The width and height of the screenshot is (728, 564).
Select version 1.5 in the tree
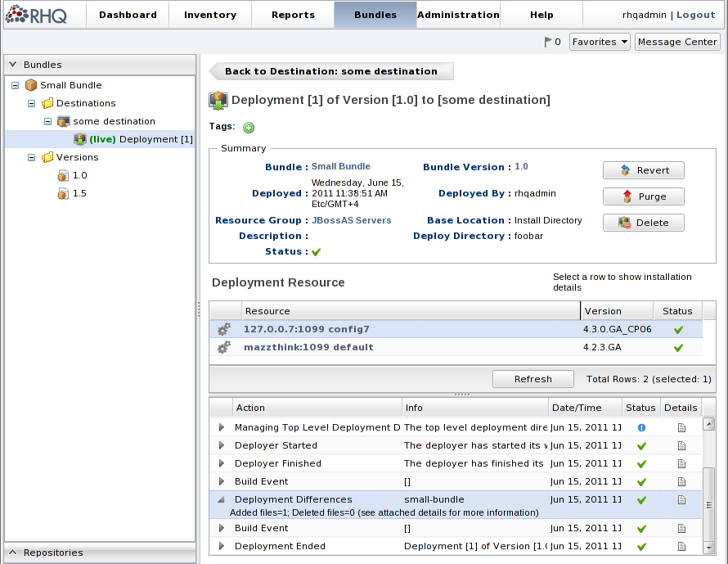79,194
